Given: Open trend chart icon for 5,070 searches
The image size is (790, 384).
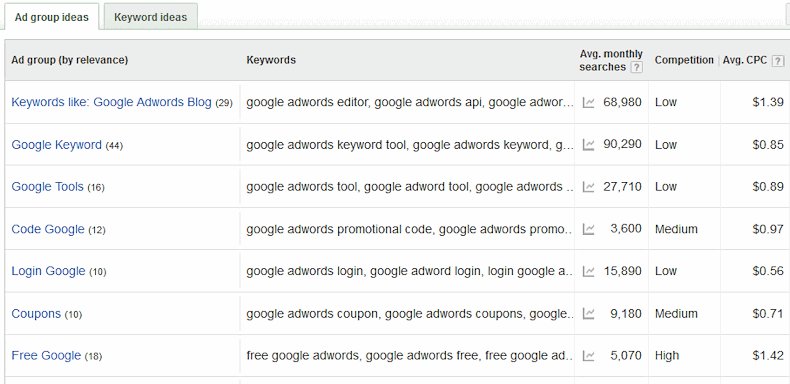Looking at the screenshot, I should (x=588, y=356).
